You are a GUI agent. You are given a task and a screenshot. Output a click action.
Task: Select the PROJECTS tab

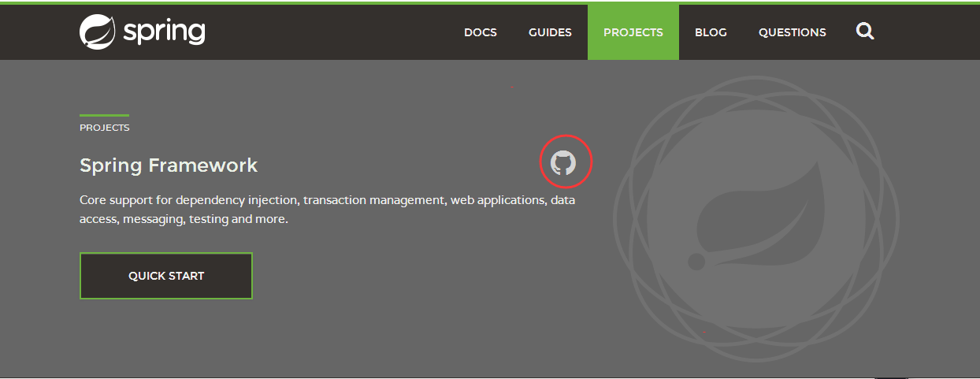click(x=633, y=32)
